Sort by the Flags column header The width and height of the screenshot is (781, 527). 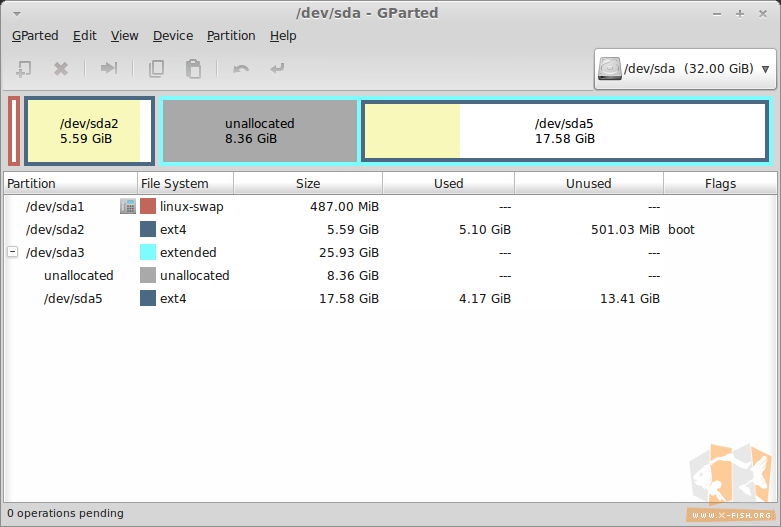pyautogui.click(x=720, y=183)
